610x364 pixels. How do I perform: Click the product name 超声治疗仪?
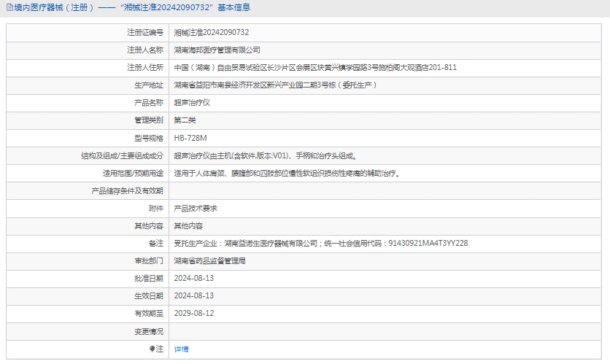(192, 103)
